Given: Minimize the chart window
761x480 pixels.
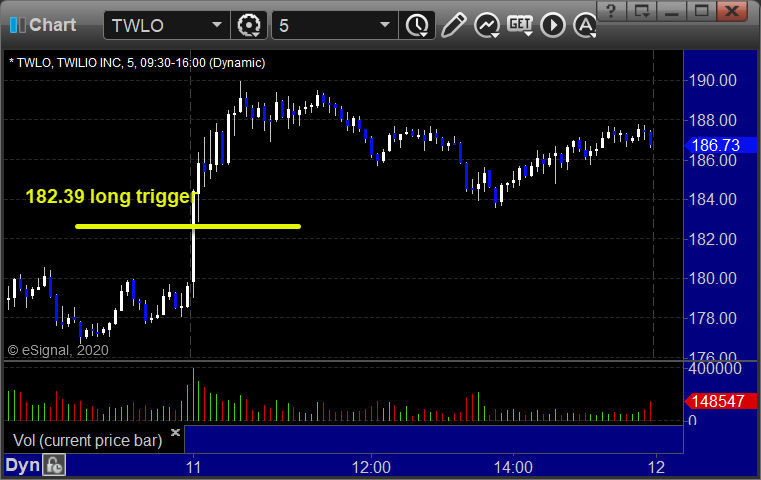Looking at the screenshot, I should click(x=671, y=11).
